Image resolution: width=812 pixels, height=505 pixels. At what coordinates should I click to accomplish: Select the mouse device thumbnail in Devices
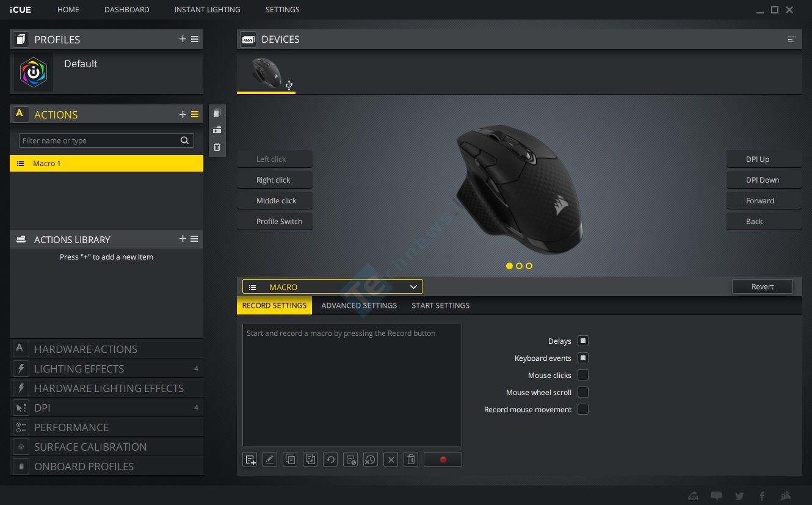click(266, 73)
